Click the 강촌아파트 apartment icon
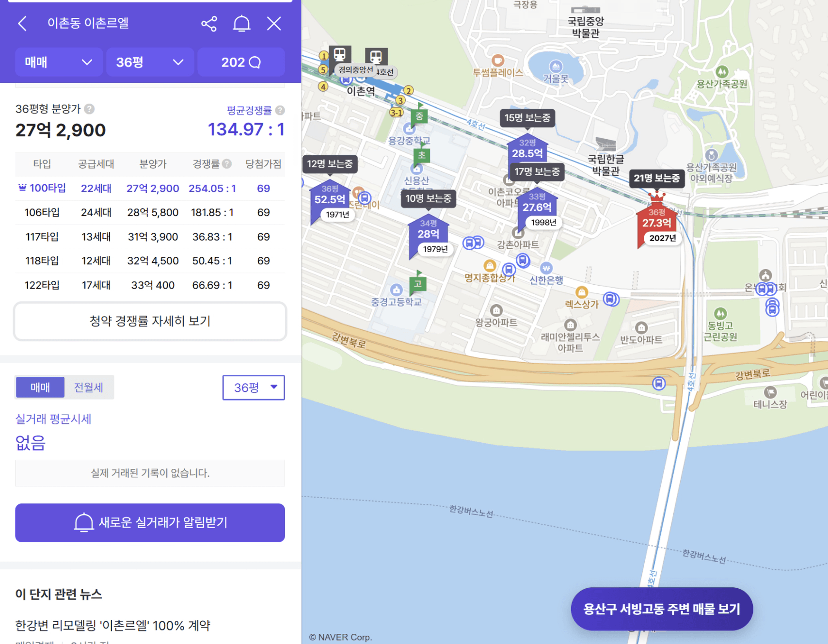The height and width of the screenshot is (644, 828). [x=518, y=233]
